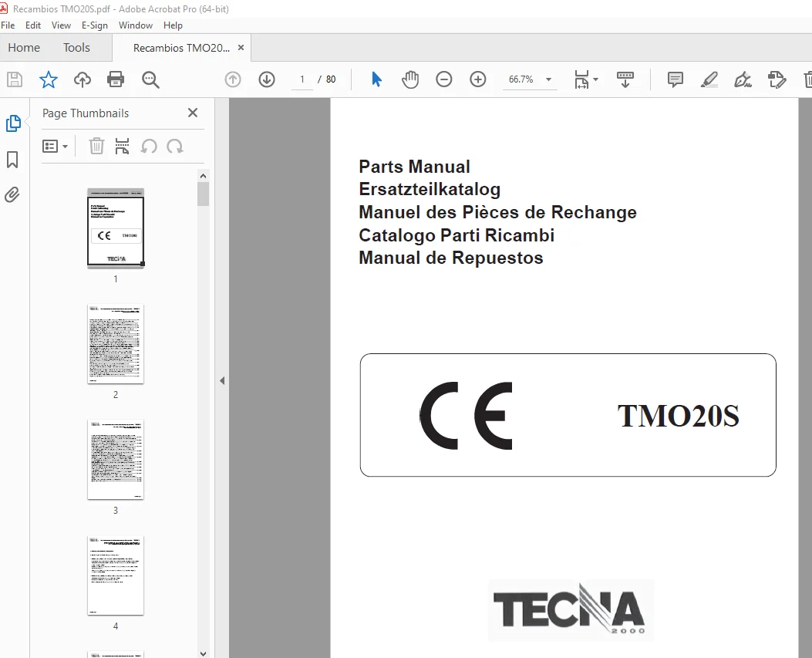The width and height of the screenshot is (812, 658).
Task: Go to next page arrow
Action: point(267,79)
